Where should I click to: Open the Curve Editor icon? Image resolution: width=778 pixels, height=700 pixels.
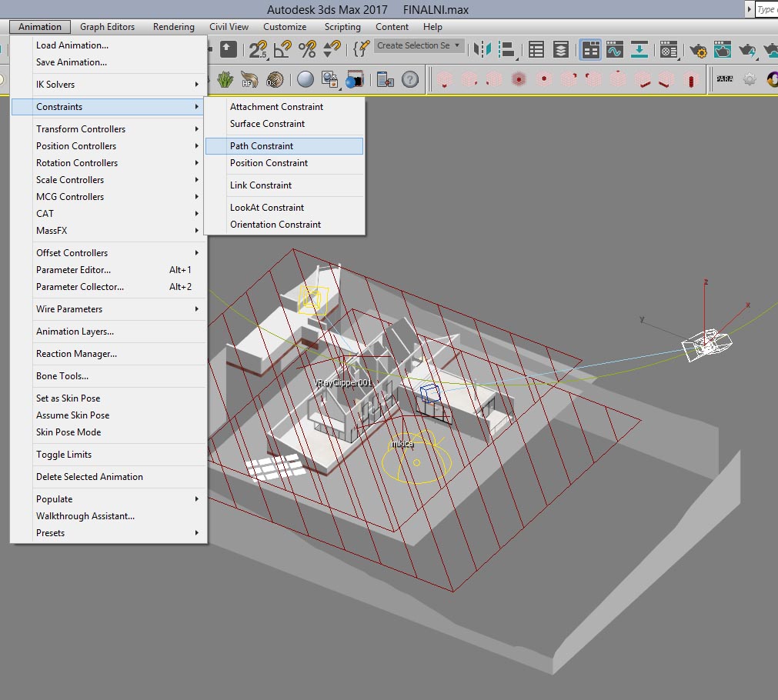point(615,49)
